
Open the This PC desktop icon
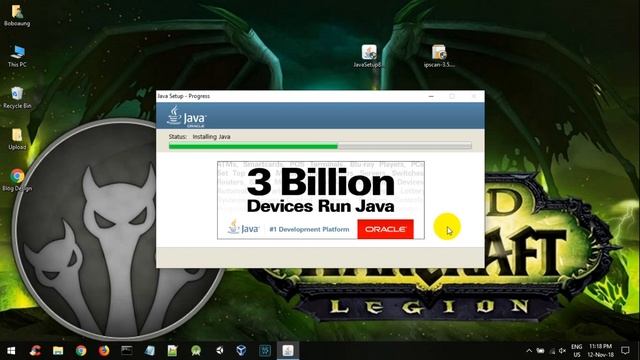17,56
